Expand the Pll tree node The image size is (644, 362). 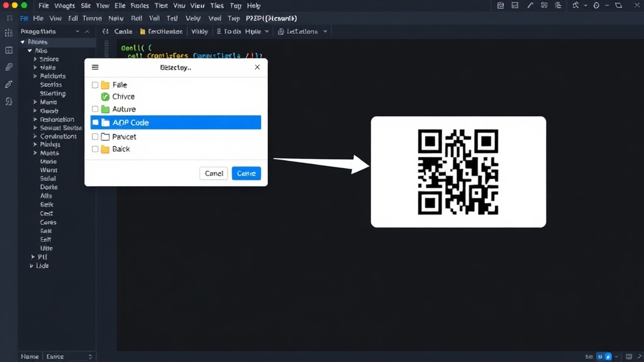tap(33, 257)
